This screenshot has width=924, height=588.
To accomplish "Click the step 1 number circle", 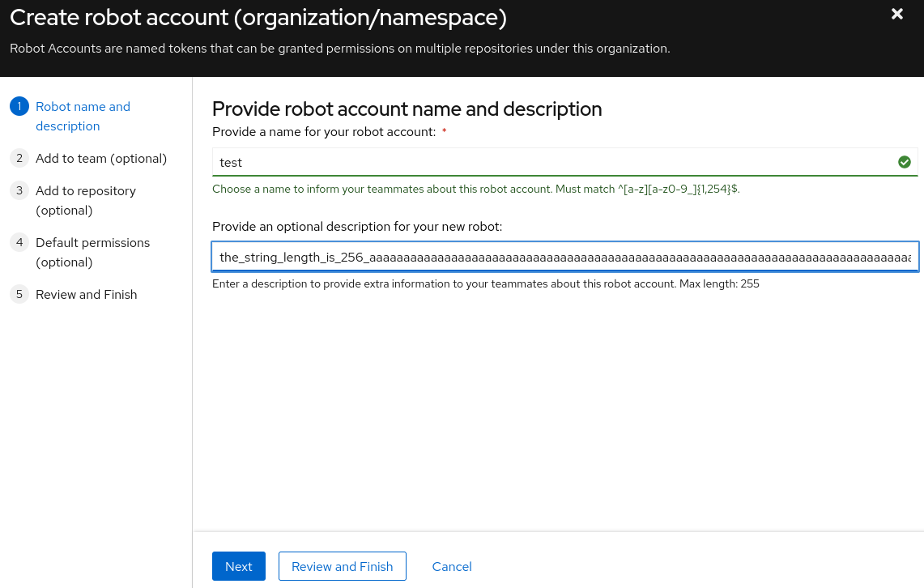I will (x=19, y=107).
